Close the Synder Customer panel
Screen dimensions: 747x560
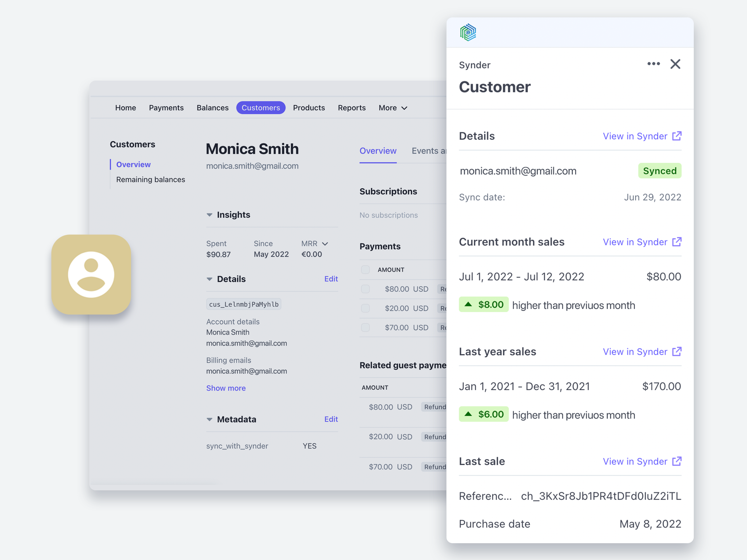tap(675, 64)
